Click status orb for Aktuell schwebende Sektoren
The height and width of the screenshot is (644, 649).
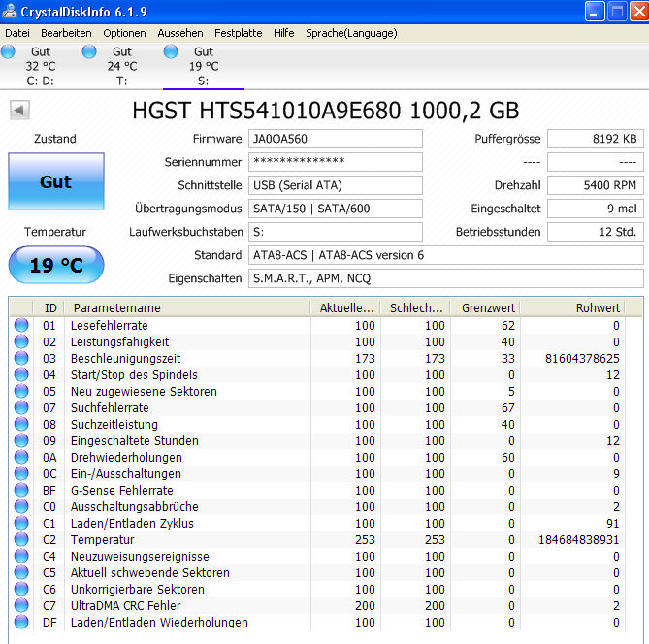point(21,572)
